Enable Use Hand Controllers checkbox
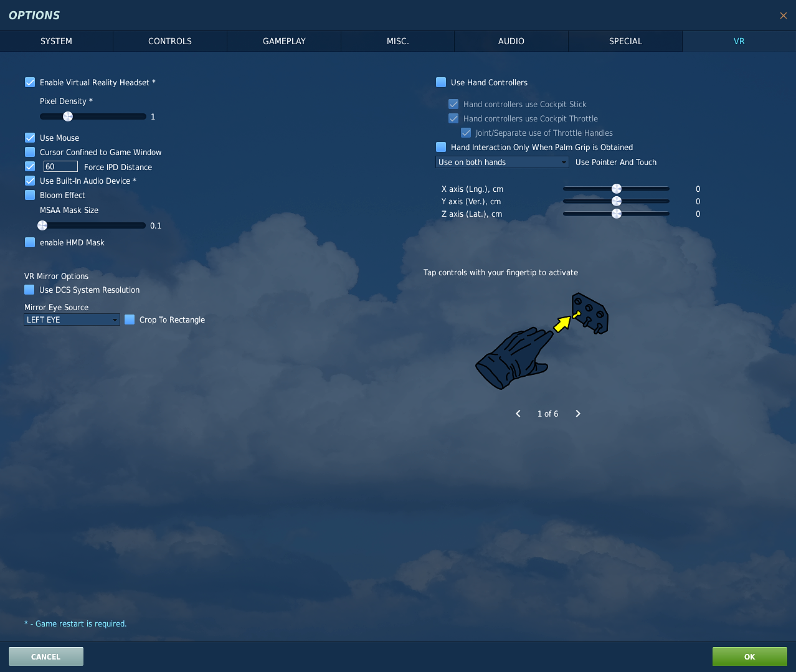Screen dimensions: 796x672 click(441, 82)
